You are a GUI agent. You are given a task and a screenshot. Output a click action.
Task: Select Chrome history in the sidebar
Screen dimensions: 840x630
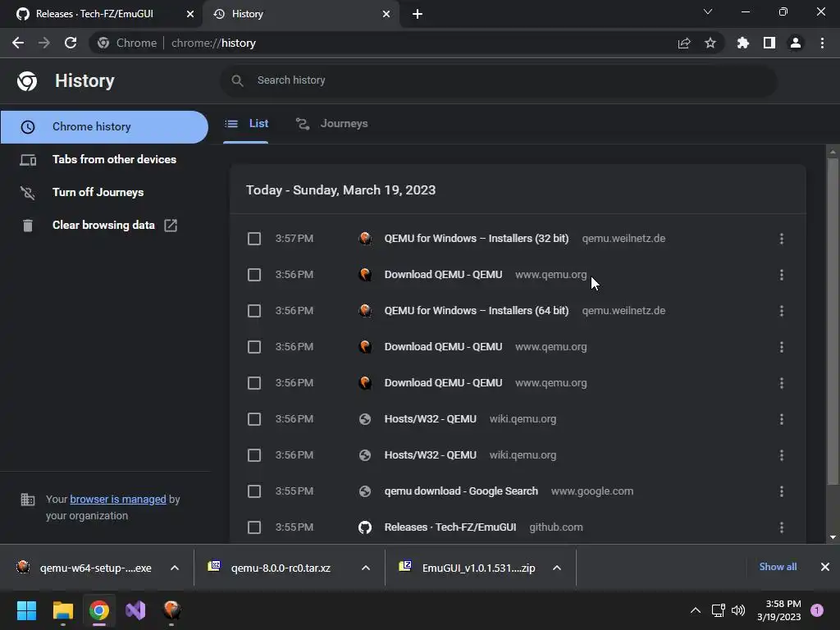104,127
